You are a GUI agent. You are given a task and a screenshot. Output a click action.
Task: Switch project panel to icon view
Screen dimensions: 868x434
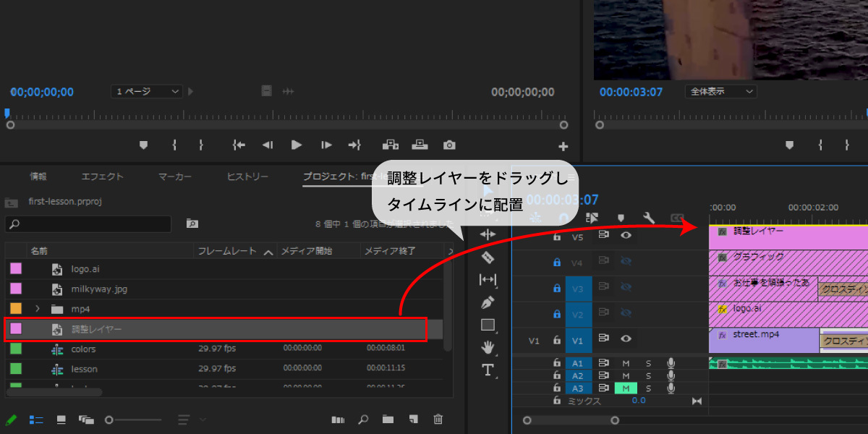pos(61,420)
